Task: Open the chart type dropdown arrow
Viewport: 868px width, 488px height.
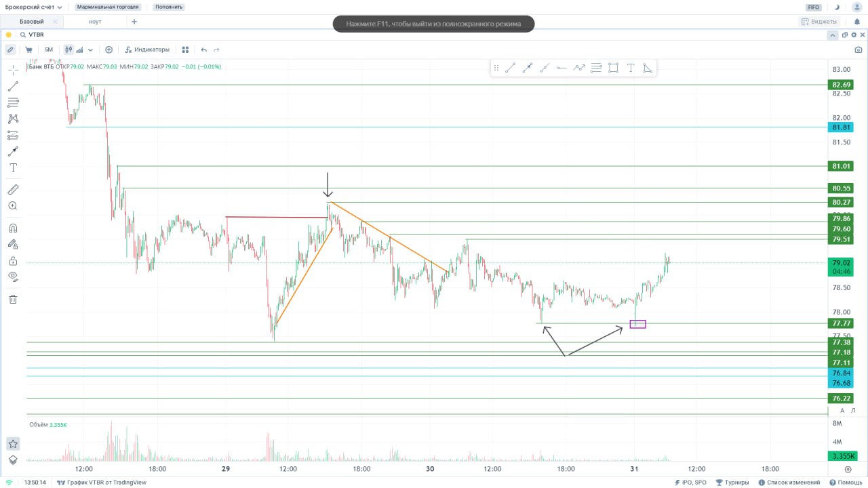Action: 90,49
